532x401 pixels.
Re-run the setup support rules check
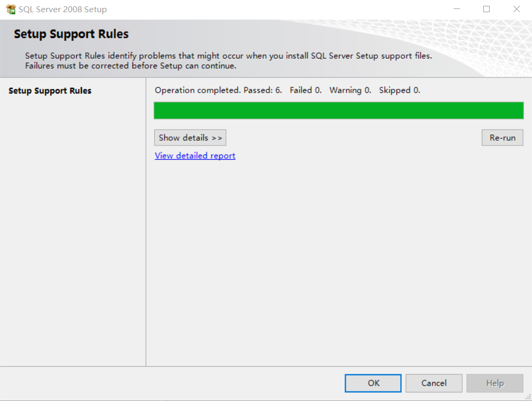tap(502, 138)
